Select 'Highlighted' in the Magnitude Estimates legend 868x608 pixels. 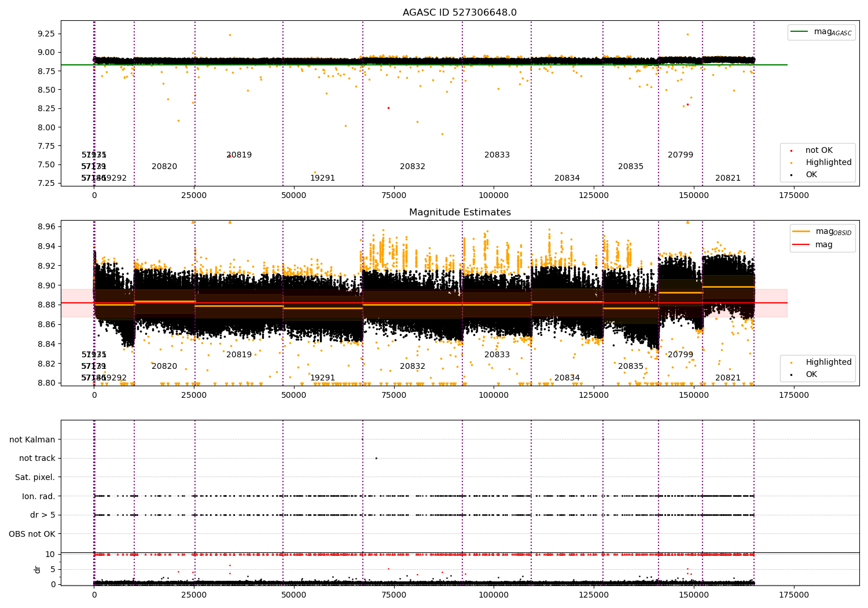coord(822,362)
